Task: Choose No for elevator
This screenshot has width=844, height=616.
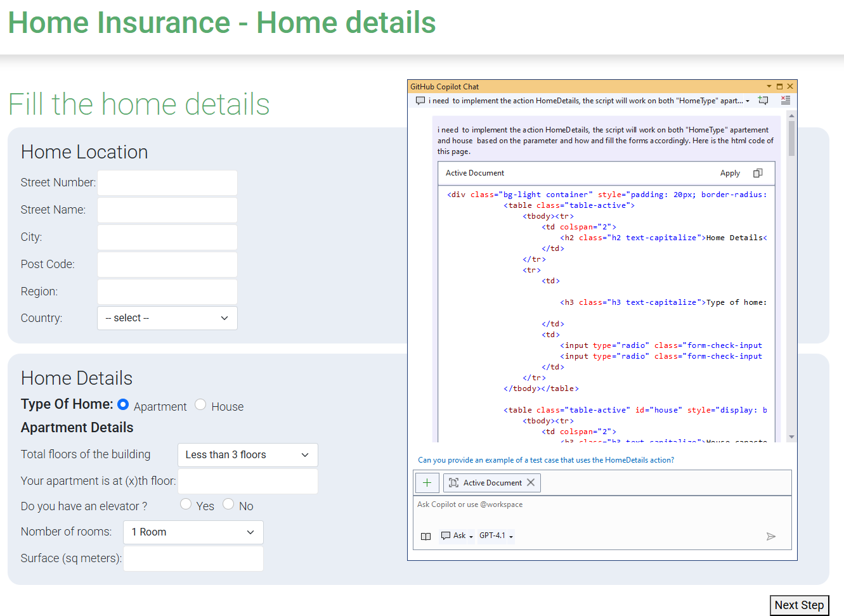Action: tap(228, 504)
